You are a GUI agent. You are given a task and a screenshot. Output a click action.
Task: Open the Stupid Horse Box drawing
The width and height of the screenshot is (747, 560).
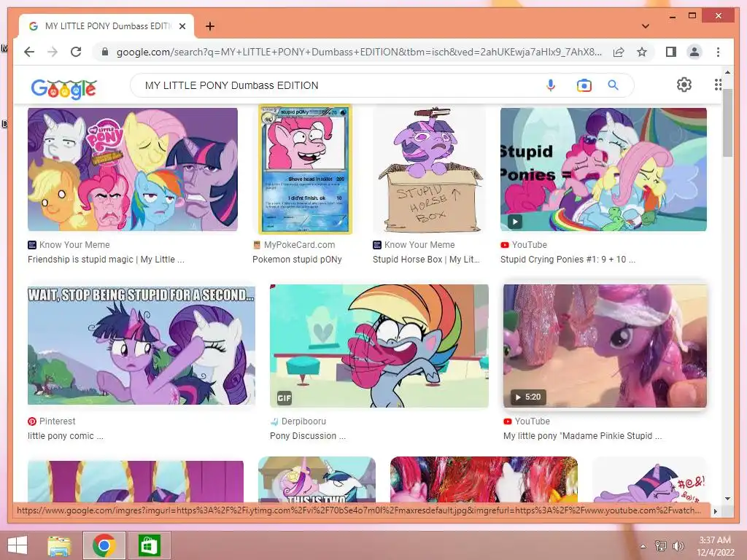click(x=430, y=169)
